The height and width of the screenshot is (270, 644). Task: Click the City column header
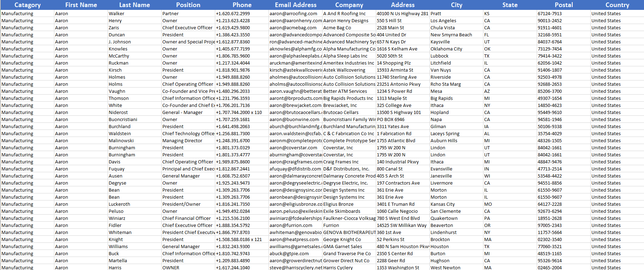click(456, 5)
